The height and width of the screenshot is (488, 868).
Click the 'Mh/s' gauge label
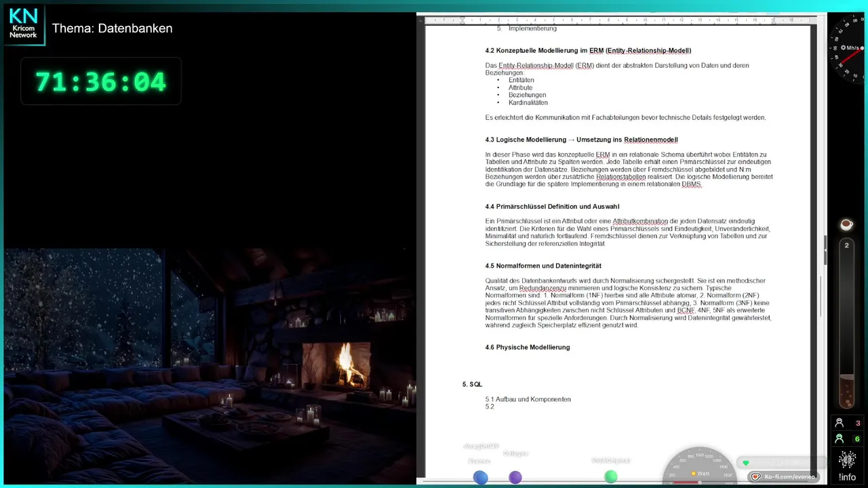pos(853,48)
